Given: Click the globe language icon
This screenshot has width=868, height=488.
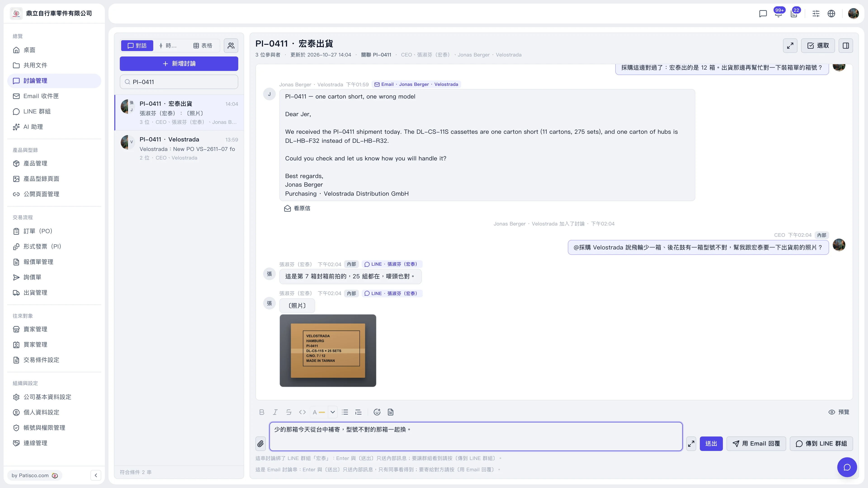Looking at the screenshot, I should click(831, 14).
